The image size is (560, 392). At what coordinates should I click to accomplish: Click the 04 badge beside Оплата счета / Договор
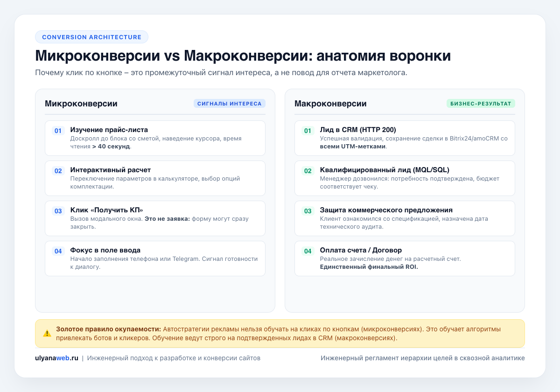tap(308, 251)
